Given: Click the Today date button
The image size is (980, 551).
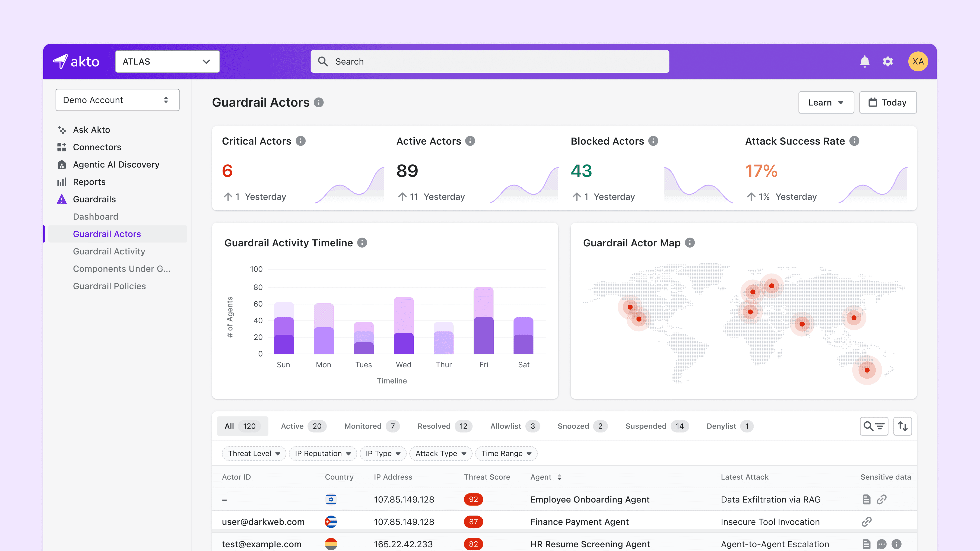Looking at the screenshot, I should coord(888,102).
